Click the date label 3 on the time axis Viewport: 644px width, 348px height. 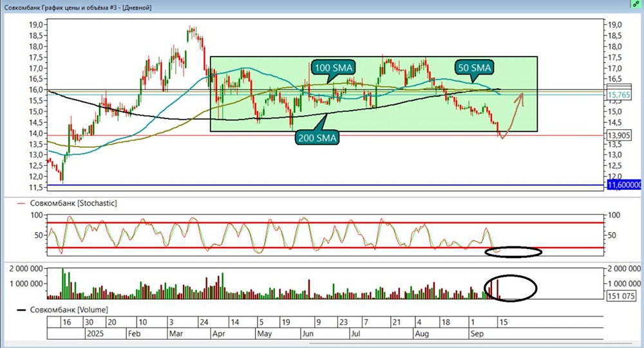click(171, 322)
